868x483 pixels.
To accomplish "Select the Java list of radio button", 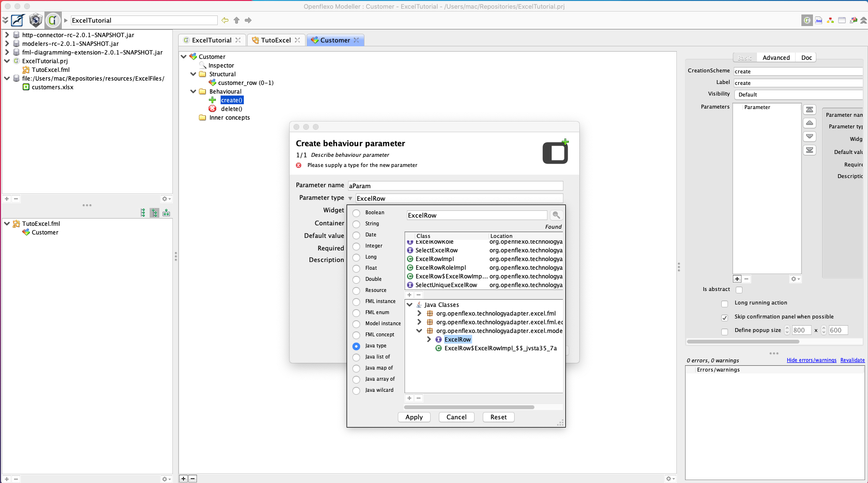I will tap(356, 357).
